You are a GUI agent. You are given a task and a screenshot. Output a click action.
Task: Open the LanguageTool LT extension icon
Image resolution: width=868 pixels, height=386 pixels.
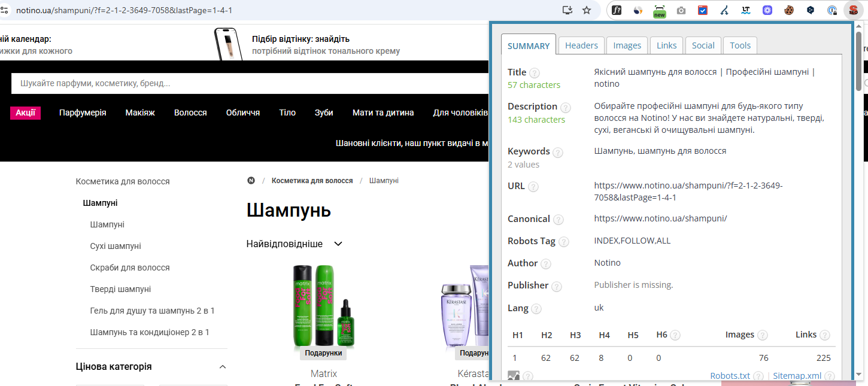pos(746,10)
